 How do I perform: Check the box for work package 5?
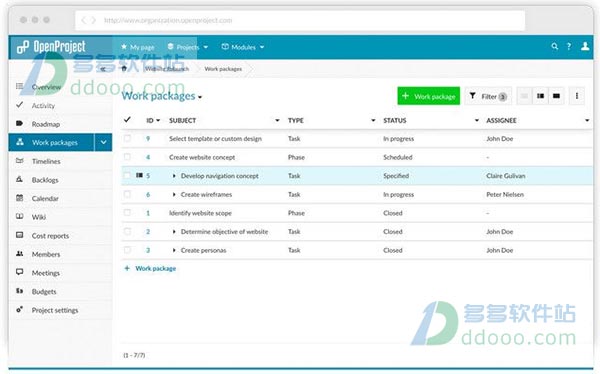pos(127,175)
